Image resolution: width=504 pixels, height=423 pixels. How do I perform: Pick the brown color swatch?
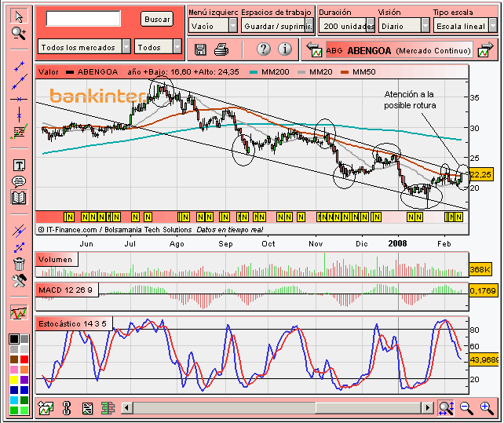(14, 359)
